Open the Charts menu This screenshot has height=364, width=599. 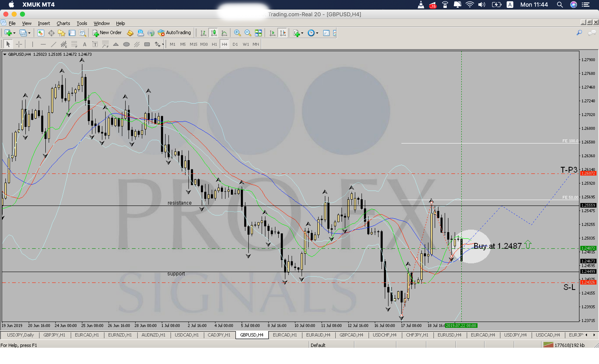63,23
